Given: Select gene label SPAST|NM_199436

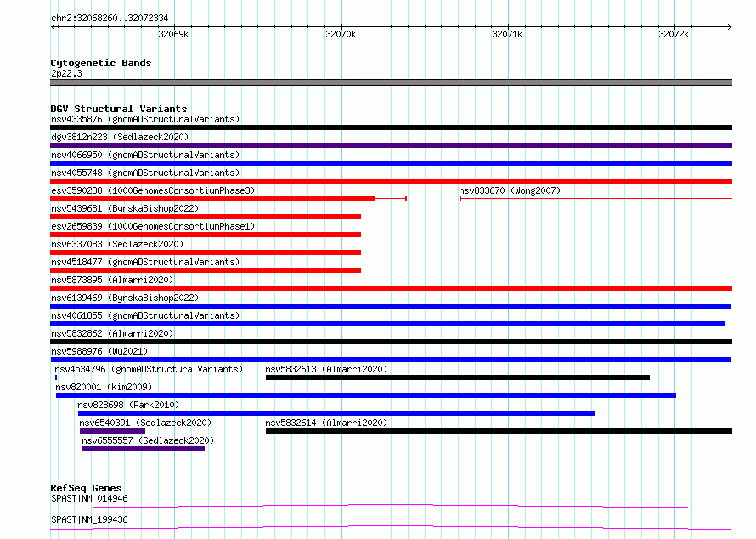Looking at the screenshot, I should coord(89,519).
